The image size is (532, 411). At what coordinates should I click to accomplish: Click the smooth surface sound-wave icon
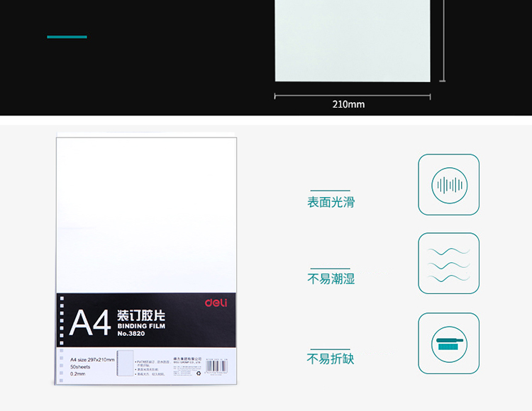pyautogui.click(x=449, y=185)
